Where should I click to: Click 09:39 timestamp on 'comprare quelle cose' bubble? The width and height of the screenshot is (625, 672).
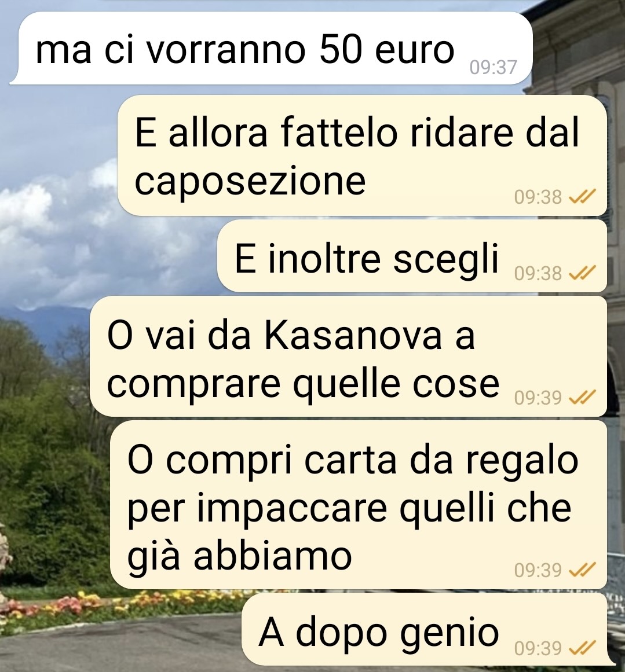click(x=538, y=397)
